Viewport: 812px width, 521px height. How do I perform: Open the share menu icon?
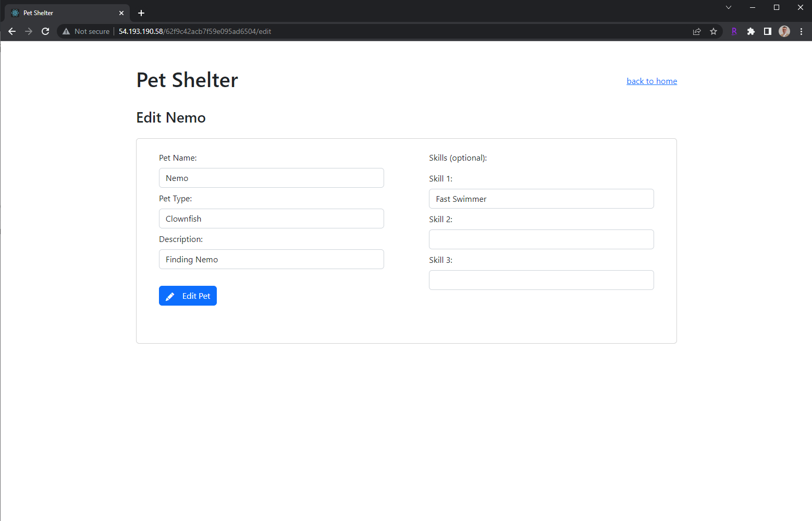697,31
